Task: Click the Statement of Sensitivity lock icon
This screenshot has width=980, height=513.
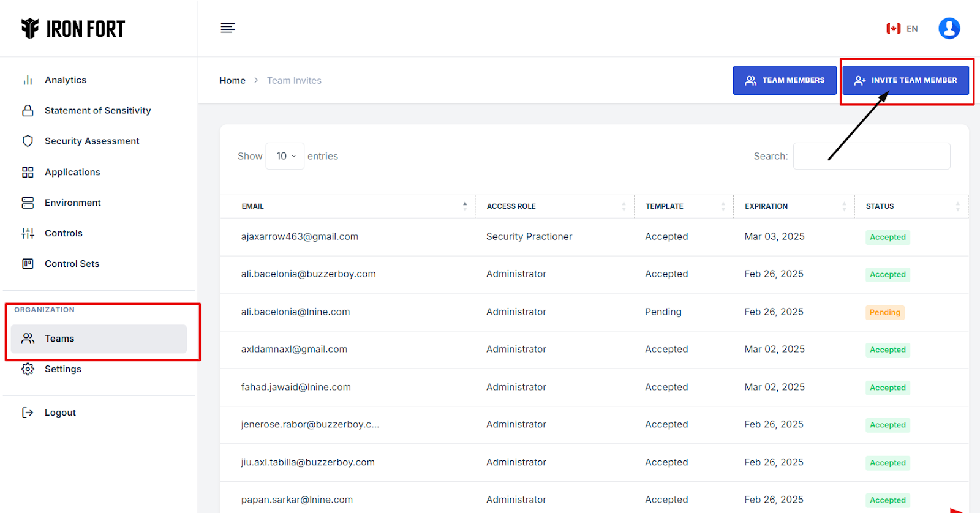Action: [28, 111]
